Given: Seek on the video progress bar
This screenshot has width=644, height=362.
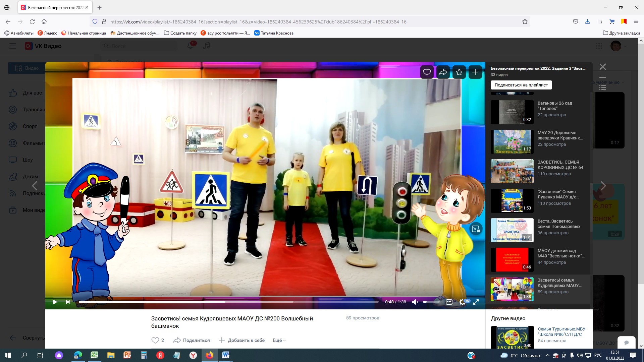Looking at the screenshot, I should [229, 302].
